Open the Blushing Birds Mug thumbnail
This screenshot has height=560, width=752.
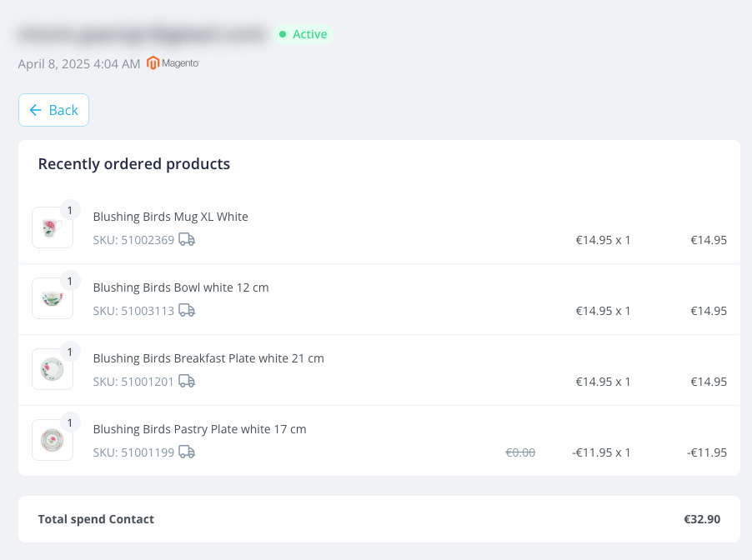point(53,227)
